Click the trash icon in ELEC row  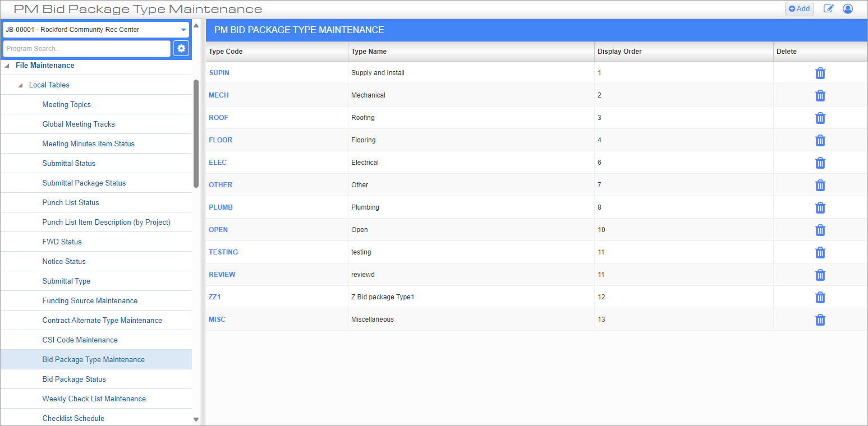(820, 163)
